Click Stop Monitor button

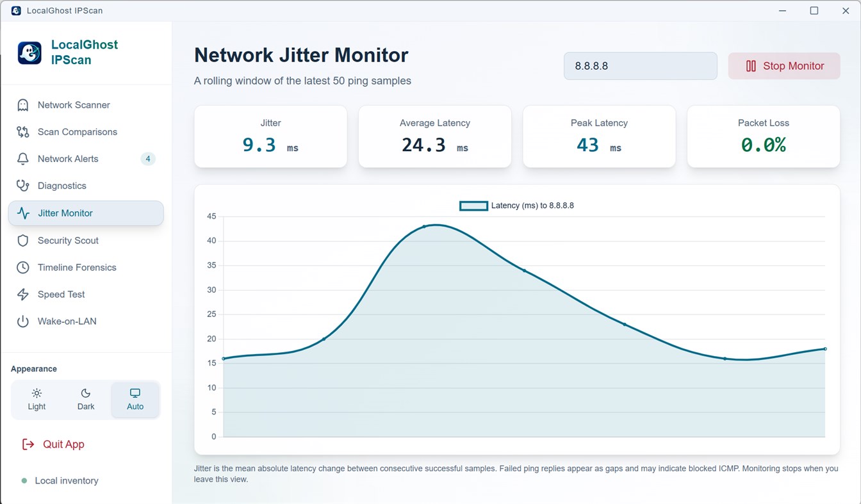point(784,66)
